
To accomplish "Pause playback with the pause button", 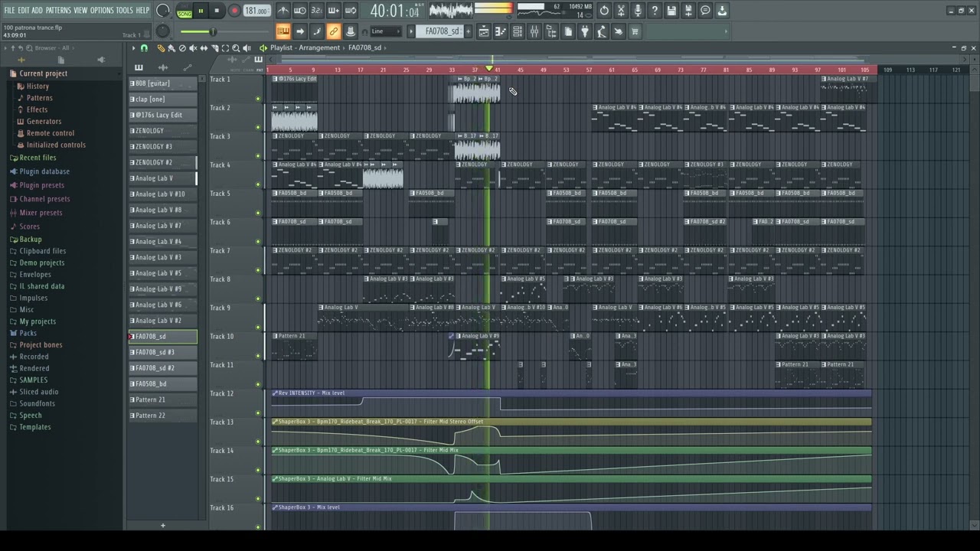I will pos(201,11).
